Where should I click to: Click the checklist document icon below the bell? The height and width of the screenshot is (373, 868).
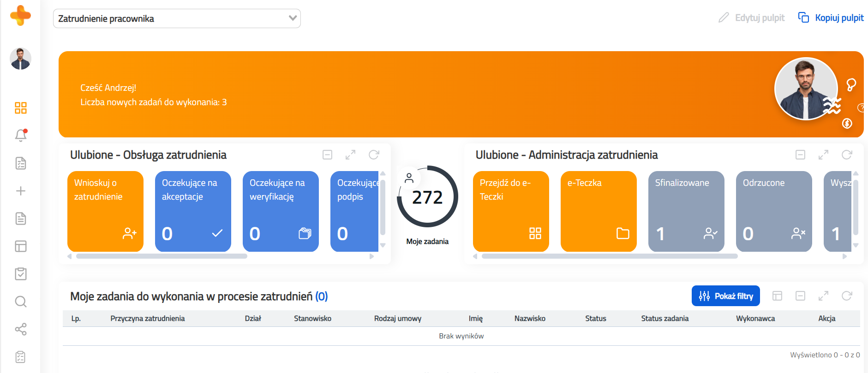point(21,163)
